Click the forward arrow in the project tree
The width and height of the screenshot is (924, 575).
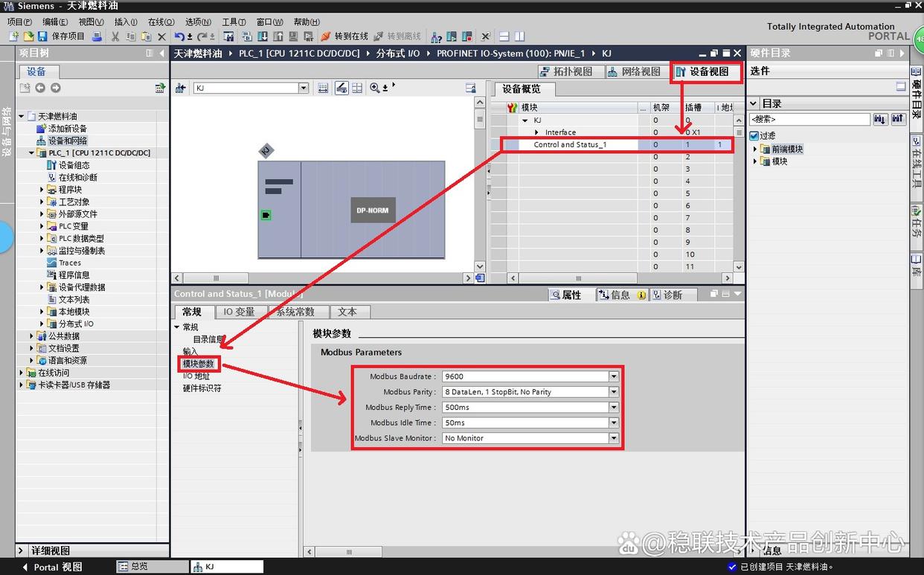55,88
